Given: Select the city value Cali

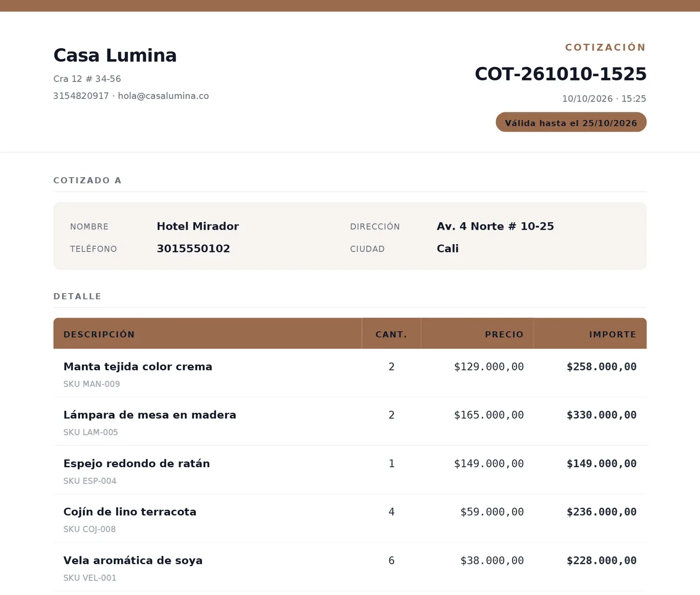Looking at the screenshot, I should [x=448, y=248].
